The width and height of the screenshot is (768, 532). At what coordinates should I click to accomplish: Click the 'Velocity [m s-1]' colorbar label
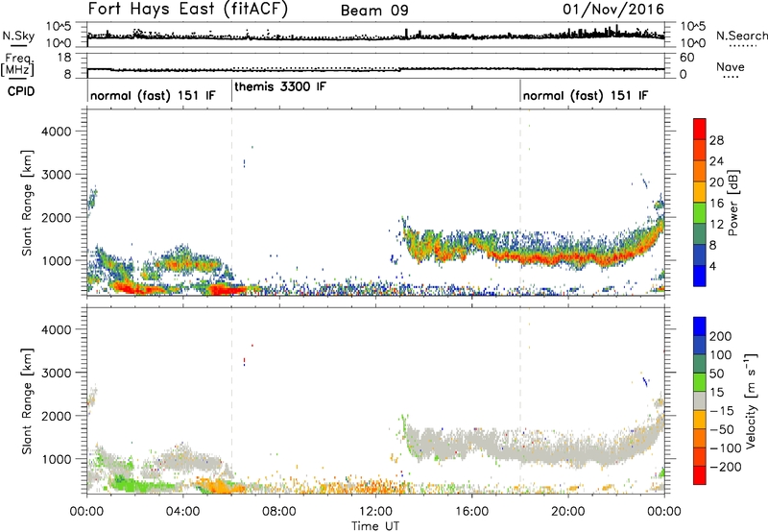[751, 400]
